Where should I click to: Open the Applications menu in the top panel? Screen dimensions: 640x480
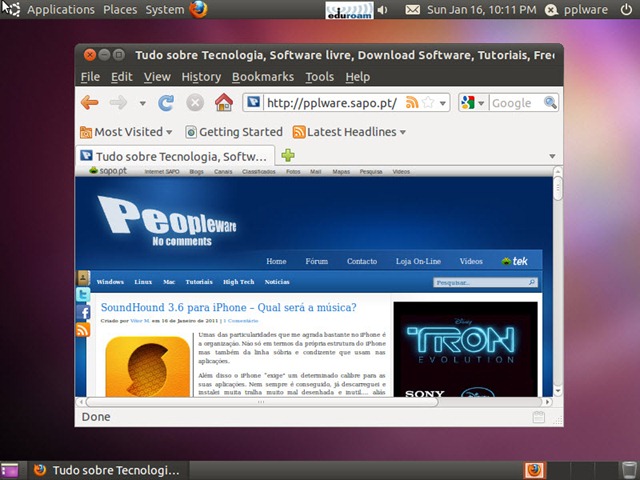pyautogui.click(x=61, y=9)
